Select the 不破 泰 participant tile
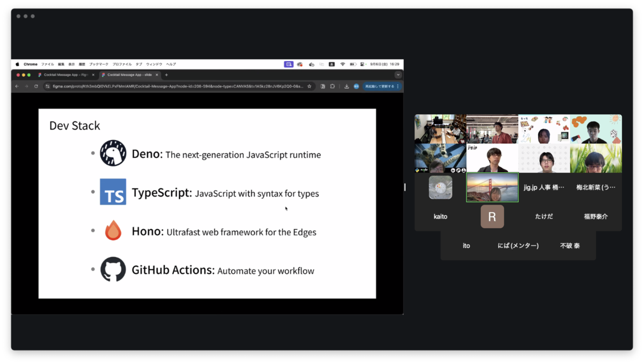This screenshot has height=364, width=644. coord(570,245)
